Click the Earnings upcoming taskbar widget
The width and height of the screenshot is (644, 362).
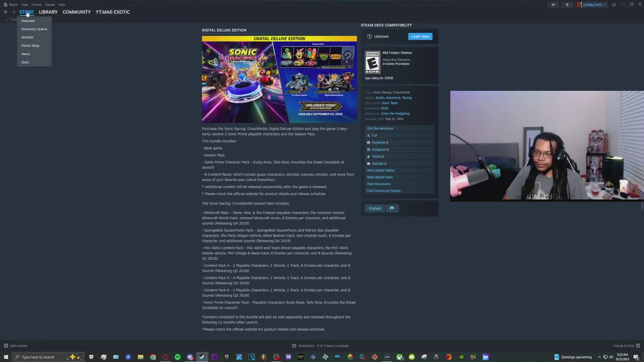click(573, 357)
